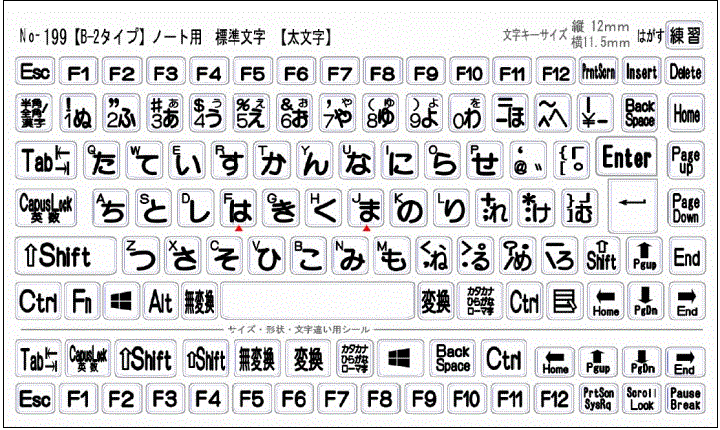Click the long blank spacebar key

point(317,299)
